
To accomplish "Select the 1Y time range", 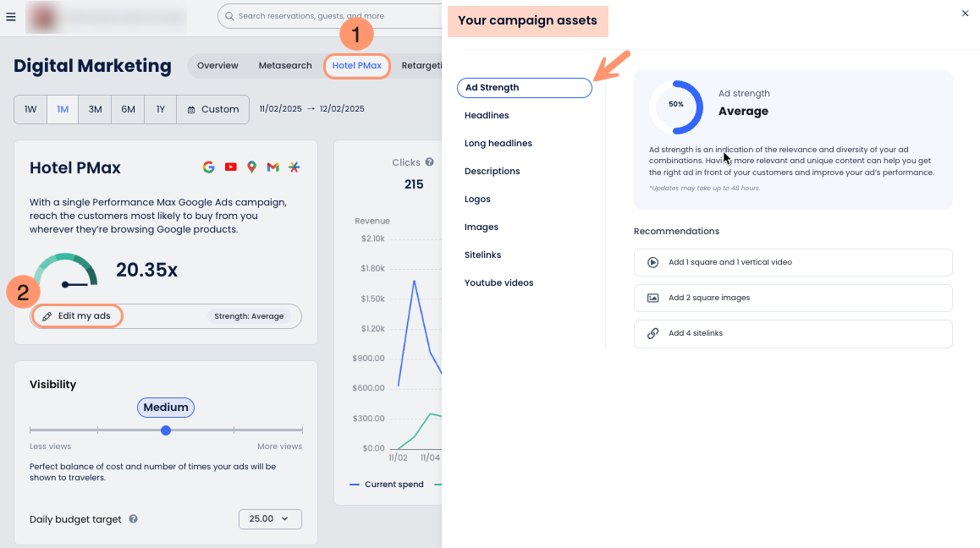I will [x=161, y=109].
